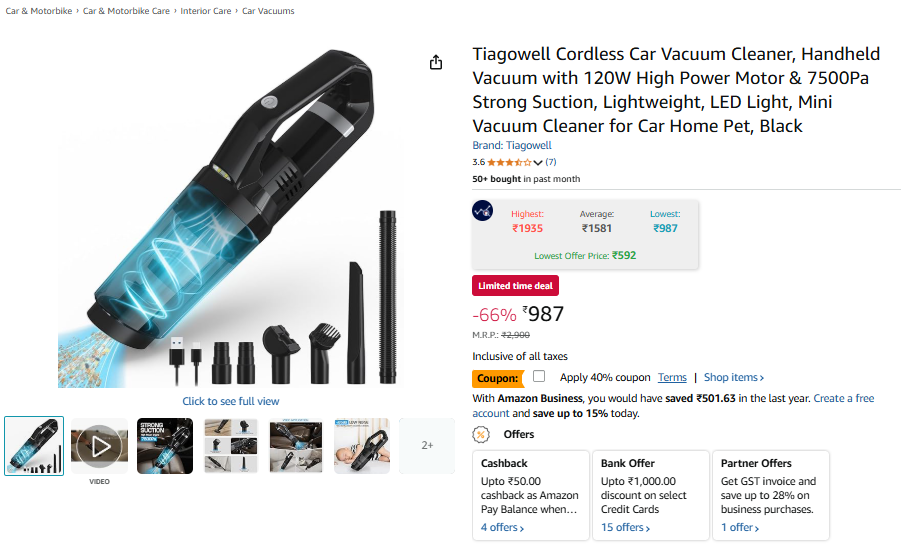The image size is (911, 545).
Task: Open the 1 offer Partner Offers link
Action: (740, 528)
